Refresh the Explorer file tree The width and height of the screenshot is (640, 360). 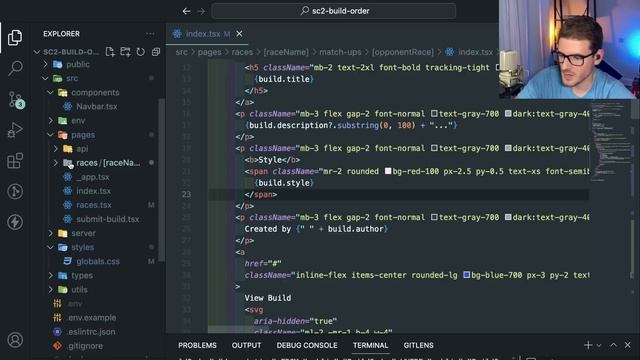[x=140, y=52]
